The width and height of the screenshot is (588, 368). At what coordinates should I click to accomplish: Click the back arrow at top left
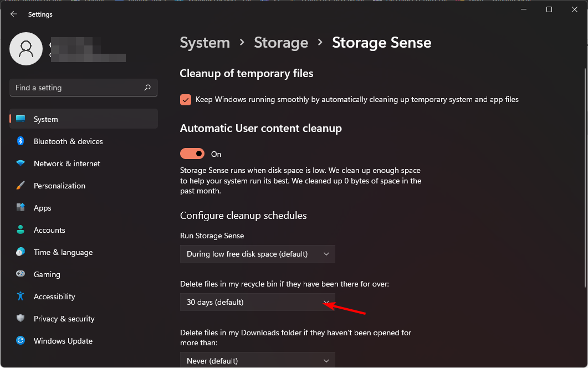click(13, 14)
